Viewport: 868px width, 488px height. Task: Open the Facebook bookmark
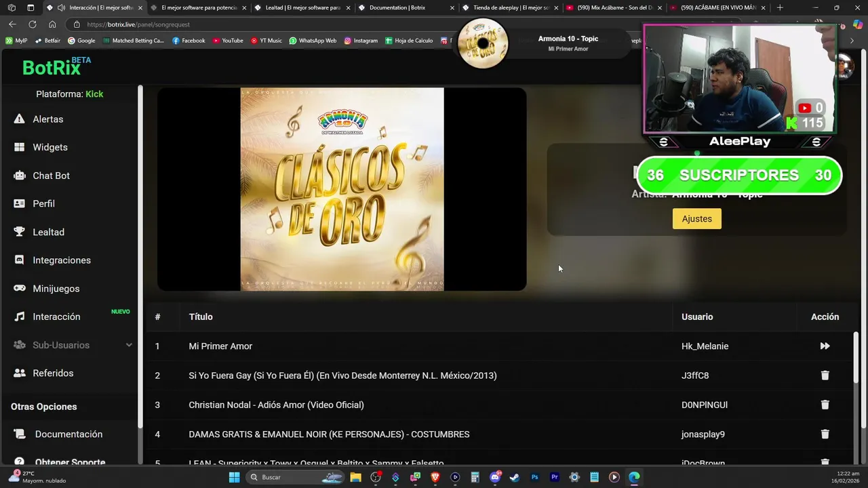click(x=189, y=41)
